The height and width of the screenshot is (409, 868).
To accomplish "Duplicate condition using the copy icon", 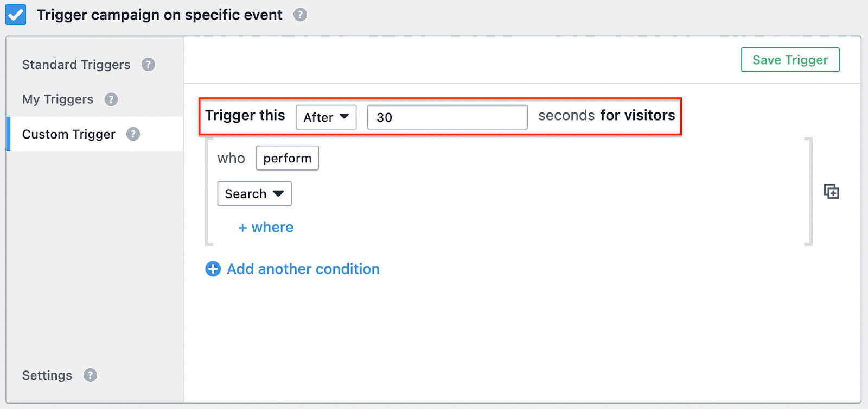I will (831, 192).
